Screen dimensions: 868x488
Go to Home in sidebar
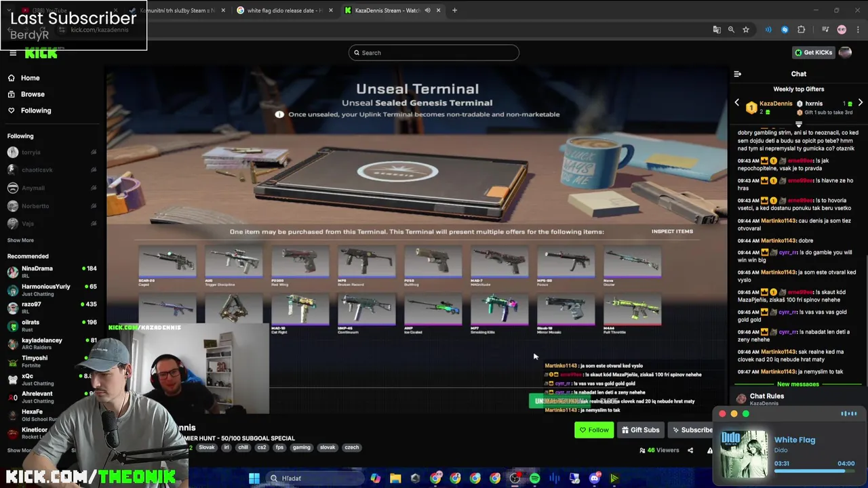(24, 78)
